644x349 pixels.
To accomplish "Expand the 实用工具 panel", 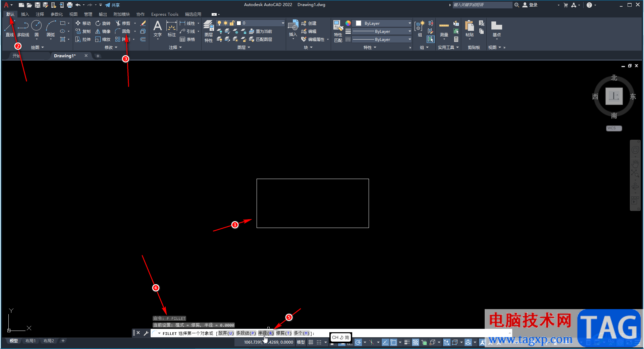I will tap(448, 48).
